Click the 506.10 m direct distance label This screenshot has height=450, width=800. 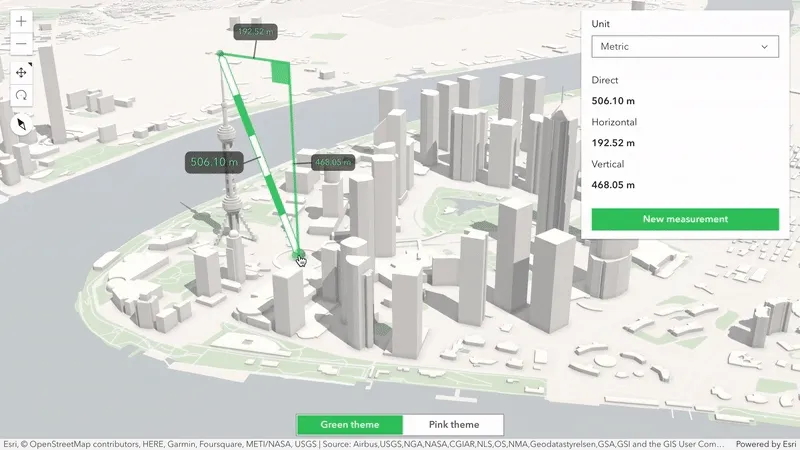click(x=214, y=161)
